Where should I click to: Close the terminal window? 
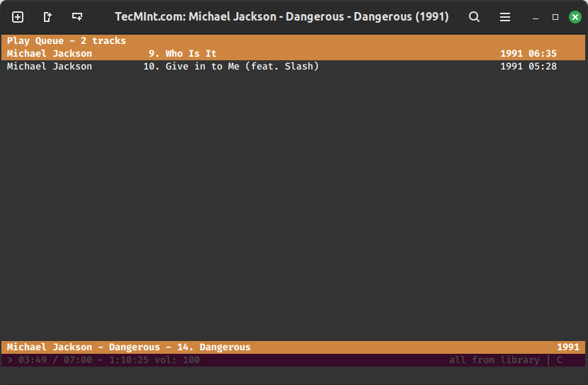[x=575, y=17]
